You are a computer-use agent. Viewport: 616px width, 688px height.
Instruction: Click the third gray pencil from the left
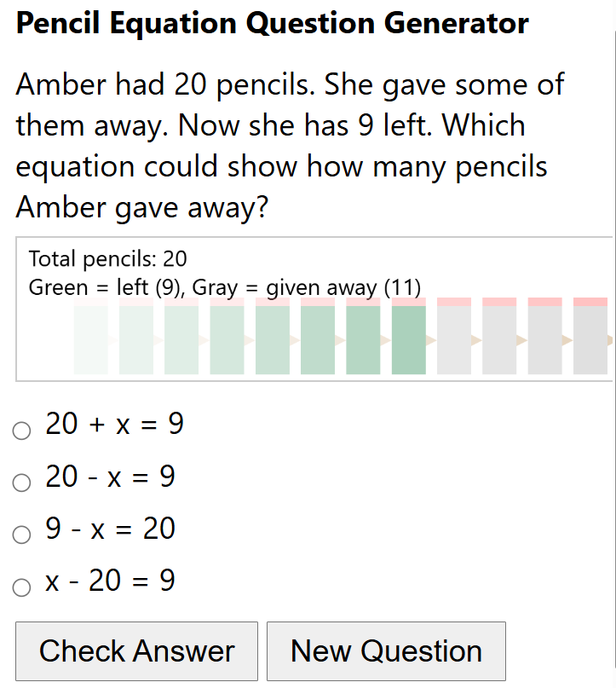545,339
